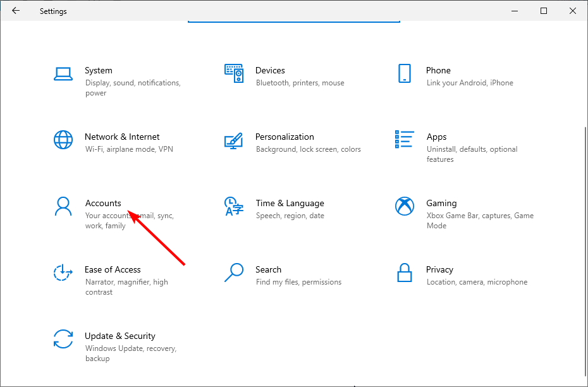This screenshot has width=588, height=387.
Task: Click the Search magnifier icon
Action: [x=234, y=273]
